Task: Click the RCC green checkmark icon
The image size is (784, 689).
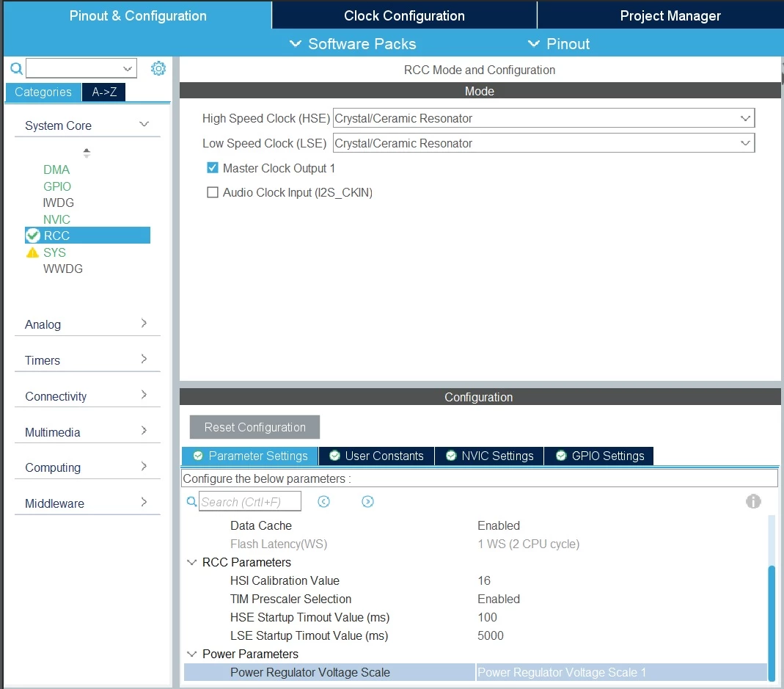Action: pos(33,236)
